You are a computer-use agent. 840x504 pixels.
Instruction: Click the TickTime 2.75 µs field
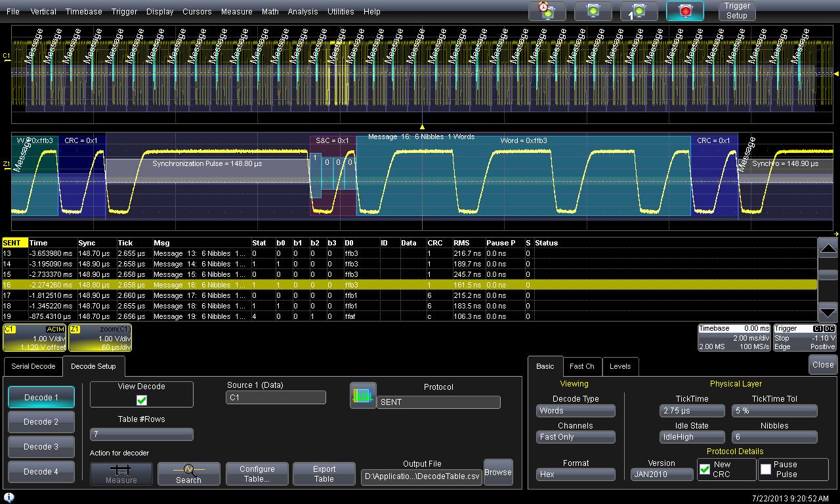(692, 411)
